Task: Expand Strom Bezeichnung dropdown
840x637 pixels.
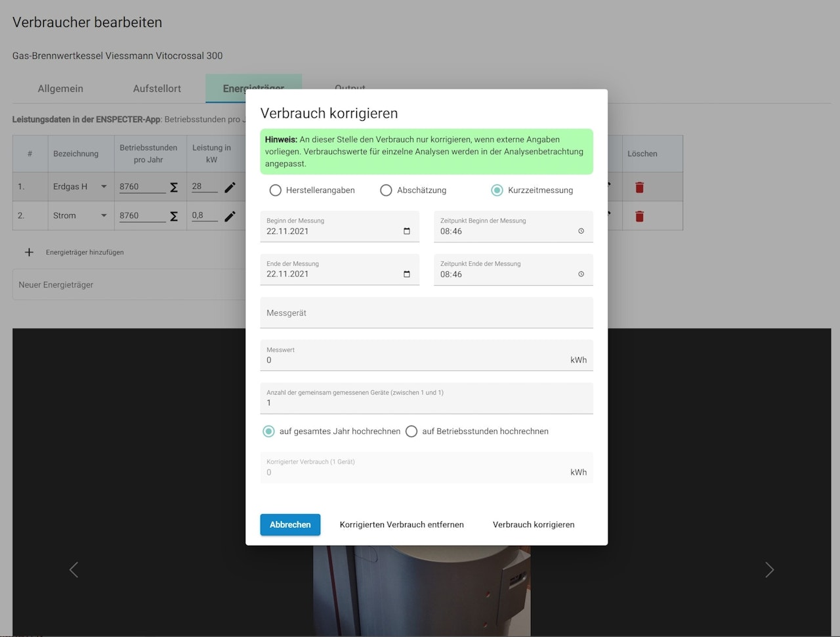Action: (104, 215)
